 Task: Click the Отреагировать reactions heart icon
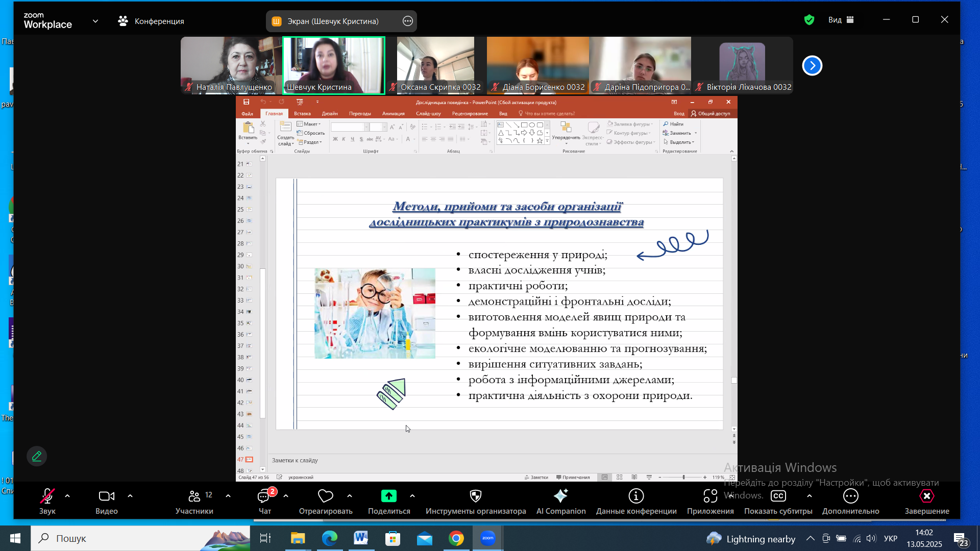tap(326, 496)
